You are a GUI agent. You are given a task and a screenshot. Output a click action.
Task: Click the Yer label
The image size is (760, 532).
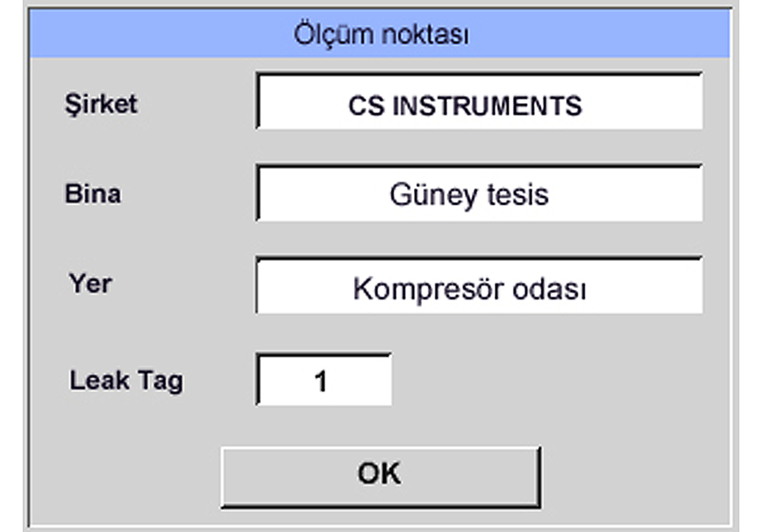[x=90, y=283]
